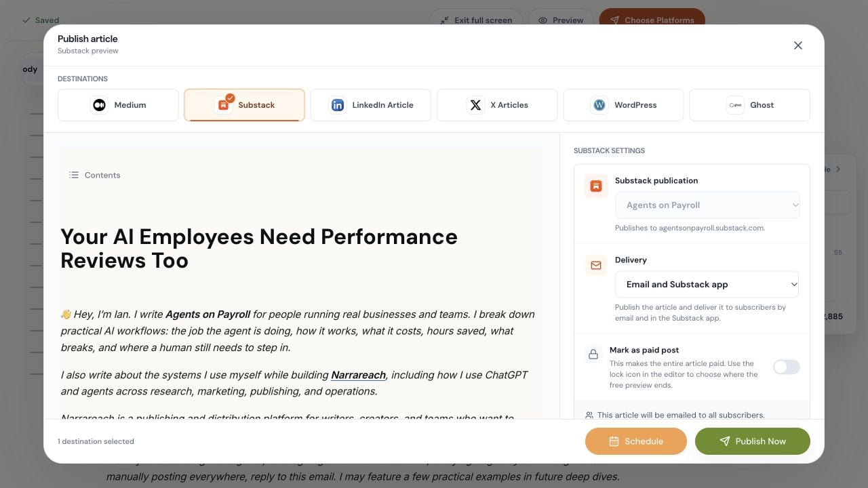Click the X logo icon
The width and height of the screenshot is (868, 488).
475,105
